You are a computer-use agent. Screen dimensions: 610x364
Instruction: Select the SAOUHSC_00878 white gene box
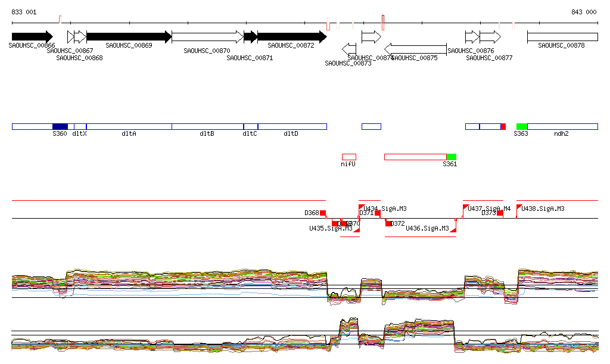[562, 37]
